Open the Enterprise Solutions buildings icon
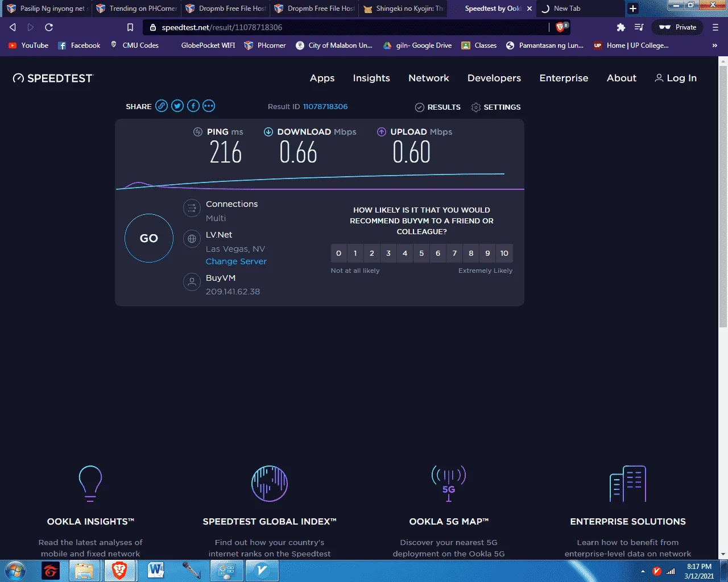 [628, 484]
